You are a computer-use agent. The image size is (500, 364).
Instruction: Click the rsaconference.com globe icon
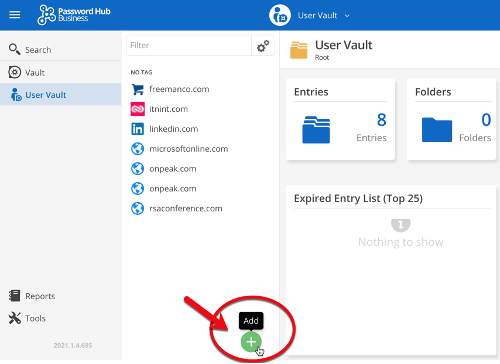click(x=137, y=208)
